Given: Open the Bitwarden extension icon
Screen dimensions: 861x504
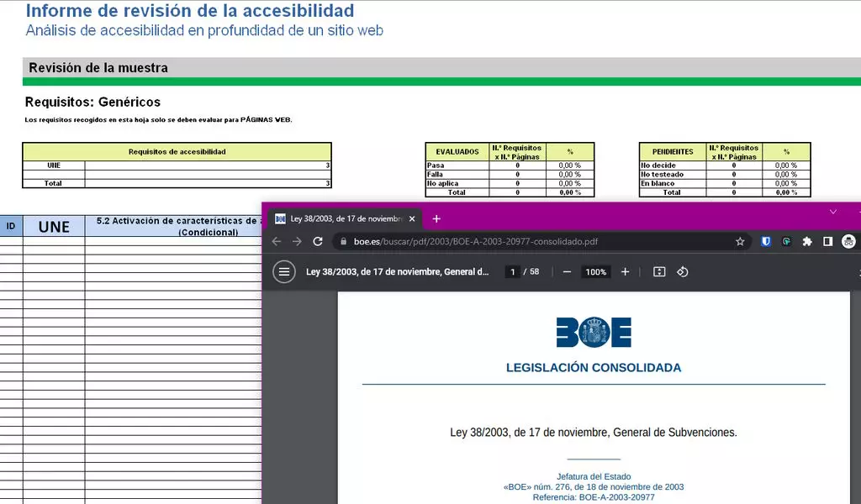Looking at the screenshot, I should coord(766,242).
